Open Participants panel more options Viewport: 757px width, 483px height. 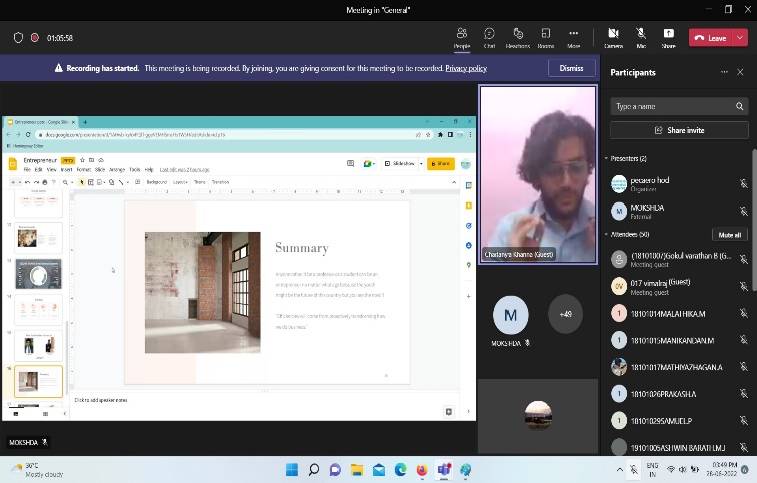(724, 72)
